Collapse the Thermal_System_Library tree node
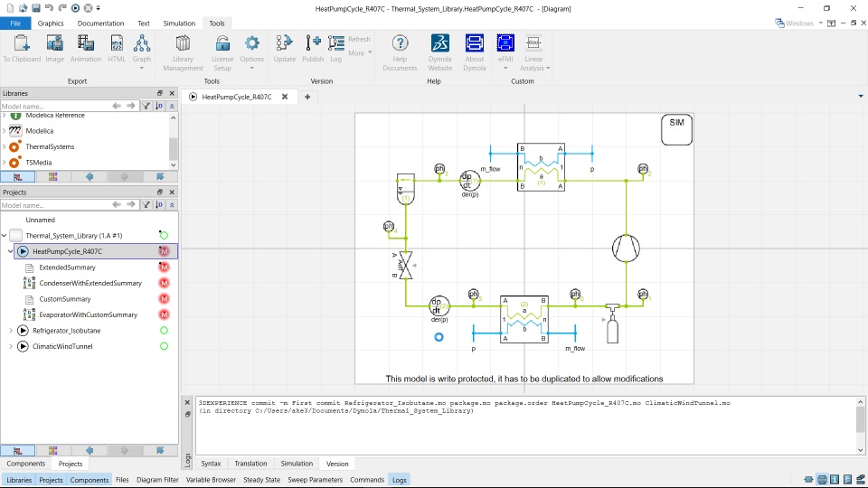This screenshot has width=868, height=488. click(x=5, y=236)
